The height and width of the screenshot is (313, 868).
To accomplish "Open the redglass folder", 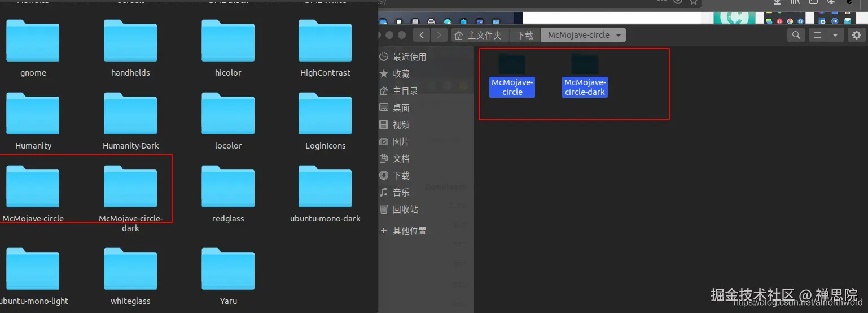I will point(228,194).
